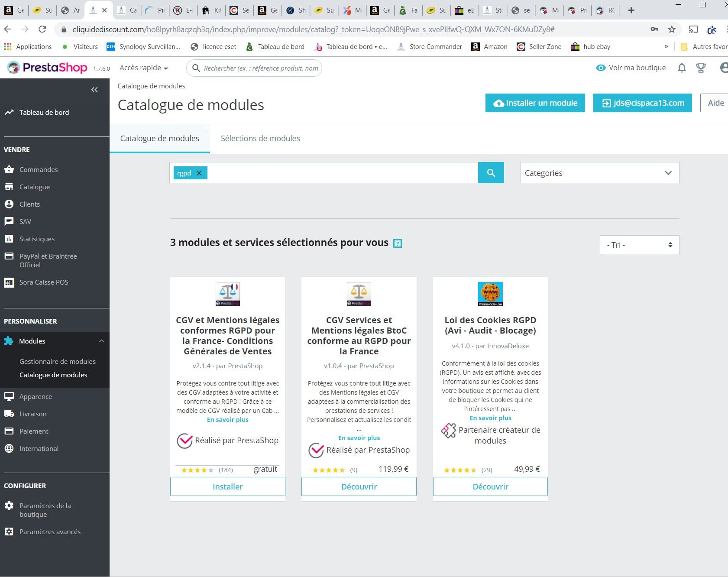Select Catalogue de modules submenu item
The width and height of the screenshot is (728, 577).
[x=53, y=375]
